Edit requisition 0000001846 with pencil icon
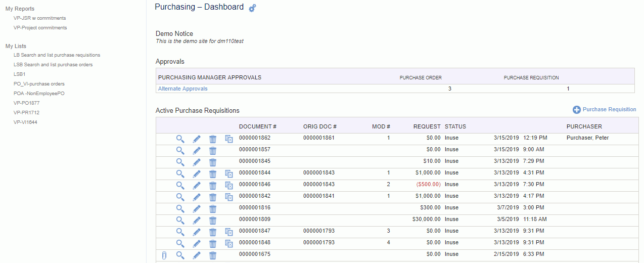The height and width of the screenshot is (263, 644). 197,185
